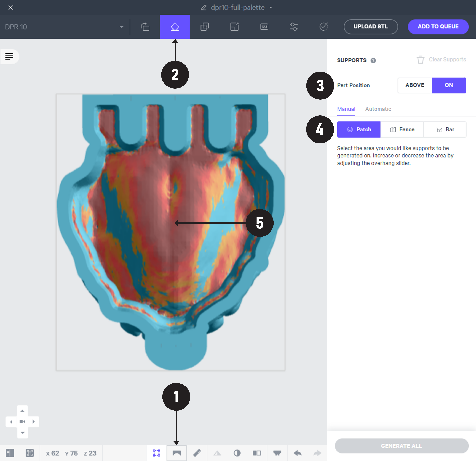Open the print settings sliders icon
This screenshot has width=476, height=461.
[294, 27]
